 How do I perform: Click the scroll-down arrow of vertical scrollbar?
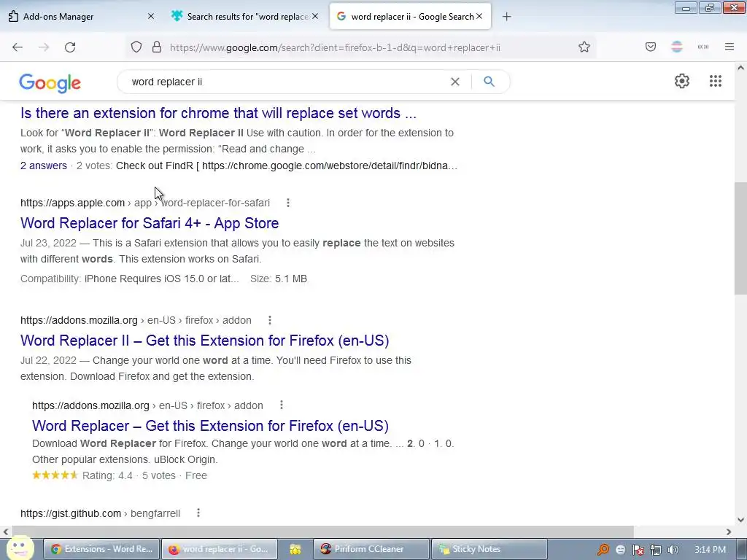pos(740,520)
